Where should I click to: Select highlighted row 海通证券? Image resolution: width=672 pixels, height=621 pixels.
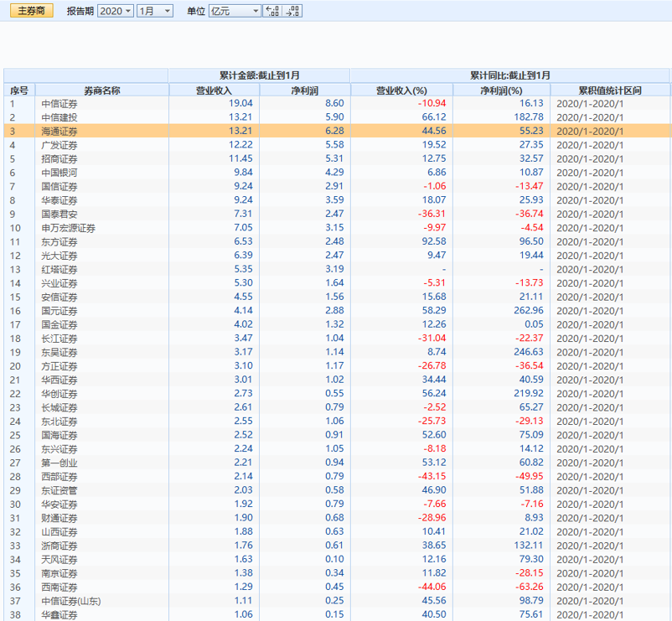337,131
